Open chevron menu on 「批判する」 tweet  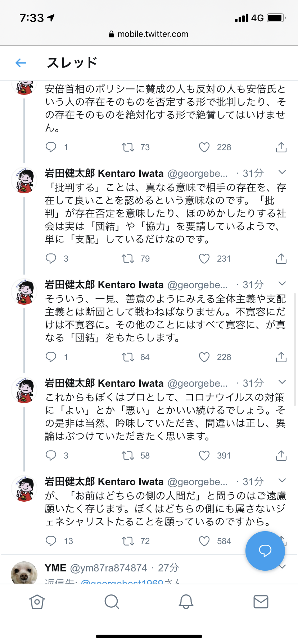click(282, 172)
